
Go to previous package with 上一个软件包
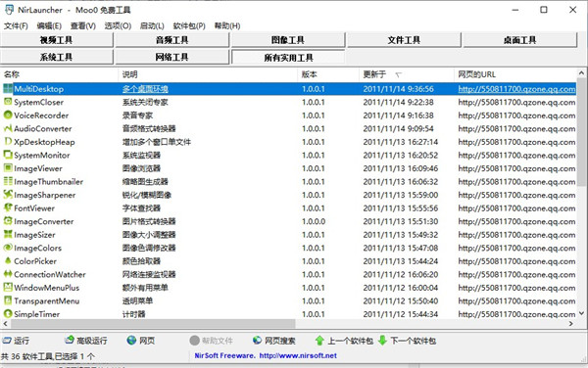(x=344, y=341)
